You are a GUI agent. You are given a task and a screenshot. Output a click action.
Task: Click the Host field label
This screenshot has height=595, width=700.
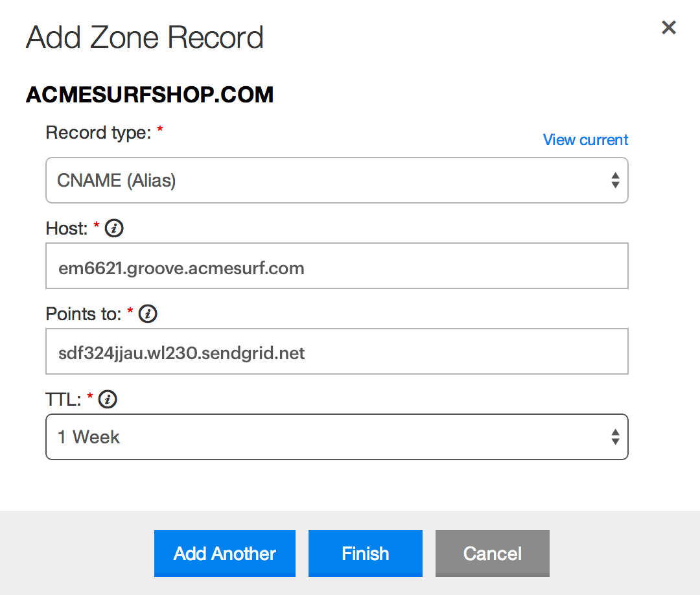[67, 229]
